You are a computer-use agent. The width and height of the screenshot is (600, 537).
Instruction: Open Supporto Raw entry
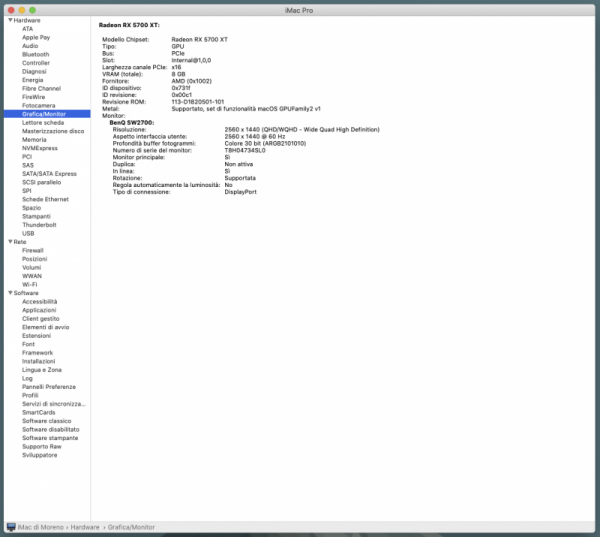pyautogui.click(x=42, y=447)
